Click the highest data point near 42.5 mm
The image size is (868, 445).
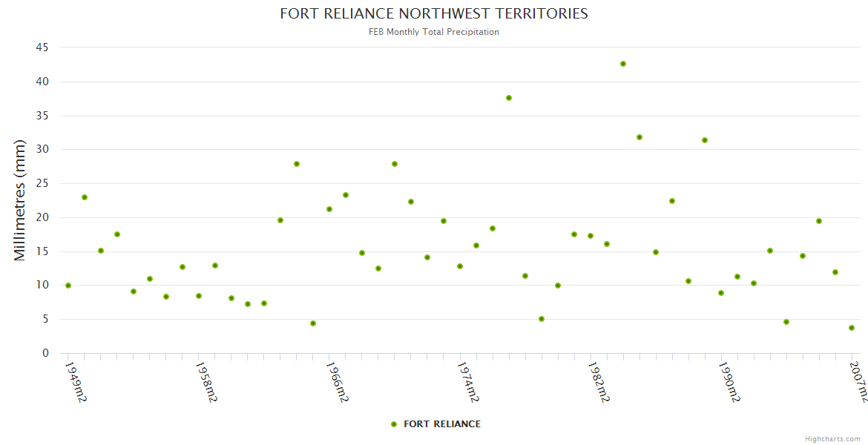(x=623, y=64)
